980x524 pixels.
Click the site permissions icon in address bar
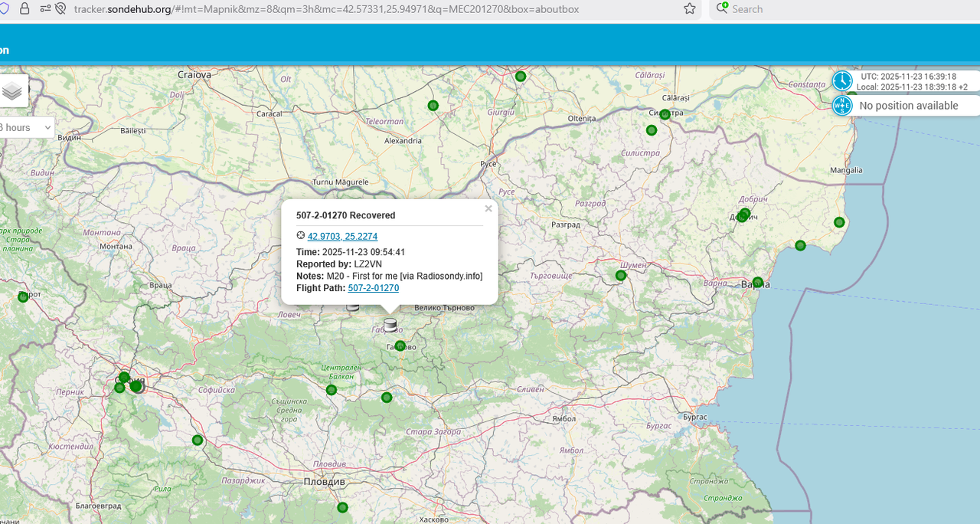coord(44,9)
